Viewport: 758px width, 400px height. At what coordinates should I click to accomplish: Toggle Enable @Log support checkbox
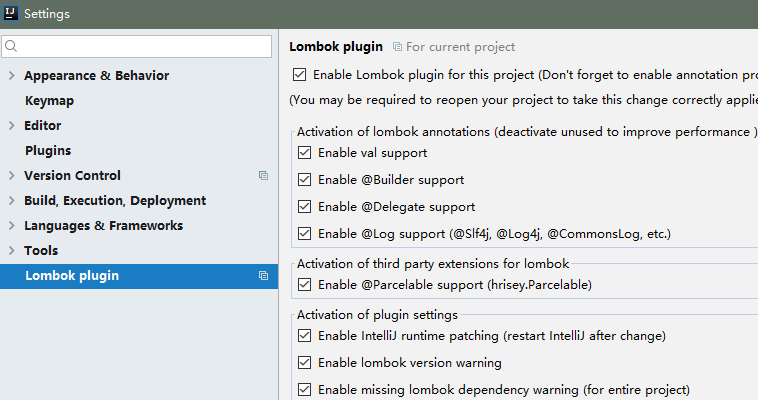[305, 234]
